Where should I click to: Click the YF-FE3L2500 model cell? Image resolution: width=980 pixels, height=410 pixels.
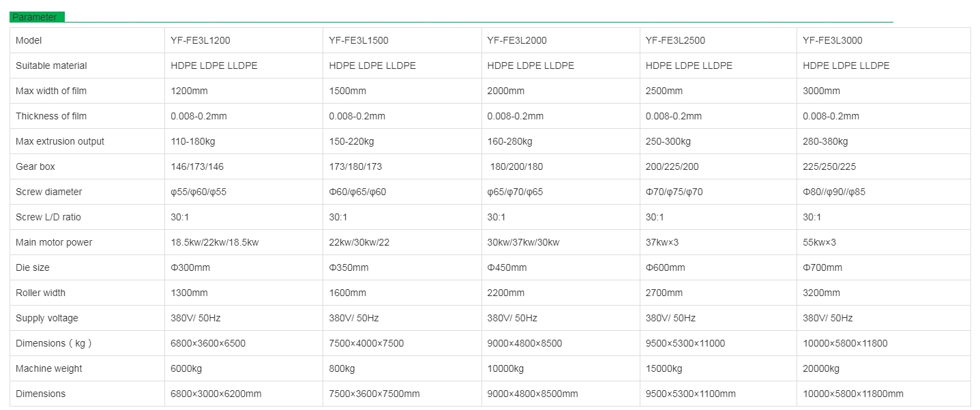[x=675, y=40]
